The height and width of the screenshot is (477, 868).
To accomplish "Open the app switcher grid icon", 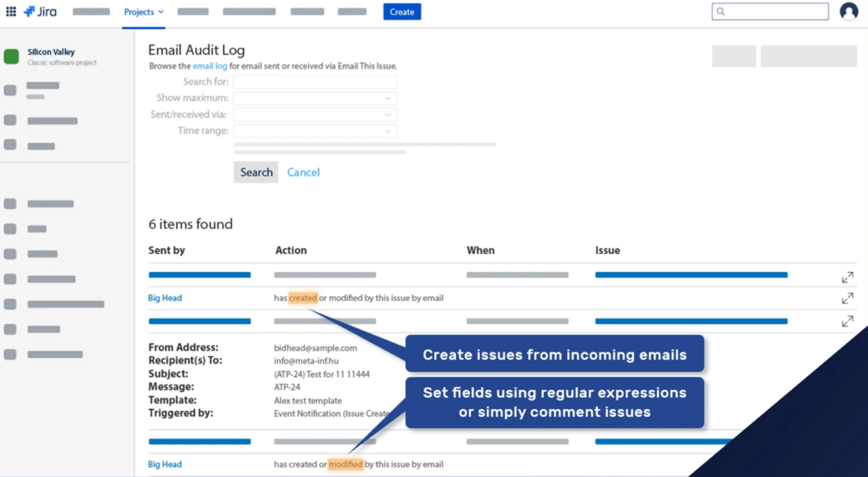I will point(10,11).
